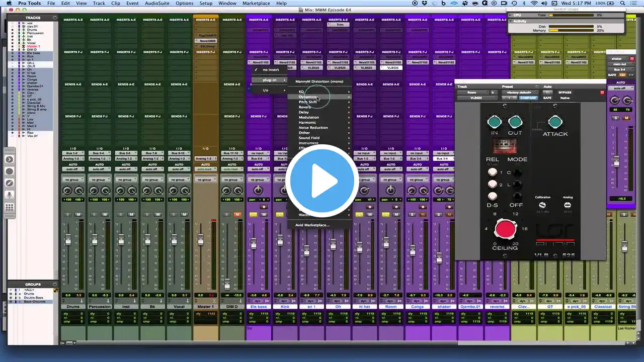
Task: Open the Dynamics plug-in submenu
Action: tap(308, 97)
